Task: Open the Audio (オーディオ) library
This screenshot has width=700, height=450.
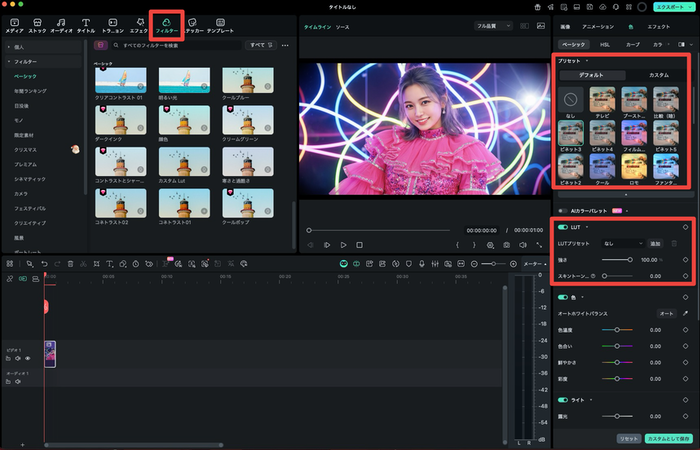Action: click(x=63, y=21)
